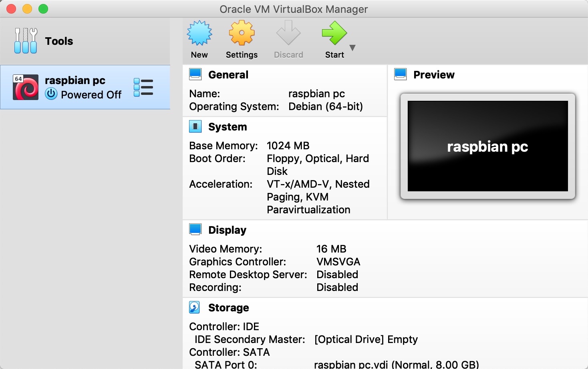Open raspbian pc machine tools menu icon
The height and width of the screenshot is (369, 588).
point(143,87)
